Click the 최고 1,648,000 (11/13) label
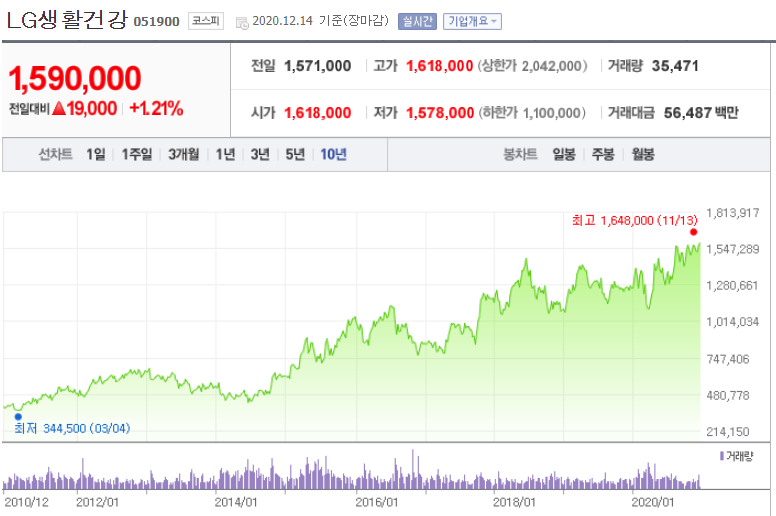This screenshot has height=516, width=776. click(x=634, y=220)
